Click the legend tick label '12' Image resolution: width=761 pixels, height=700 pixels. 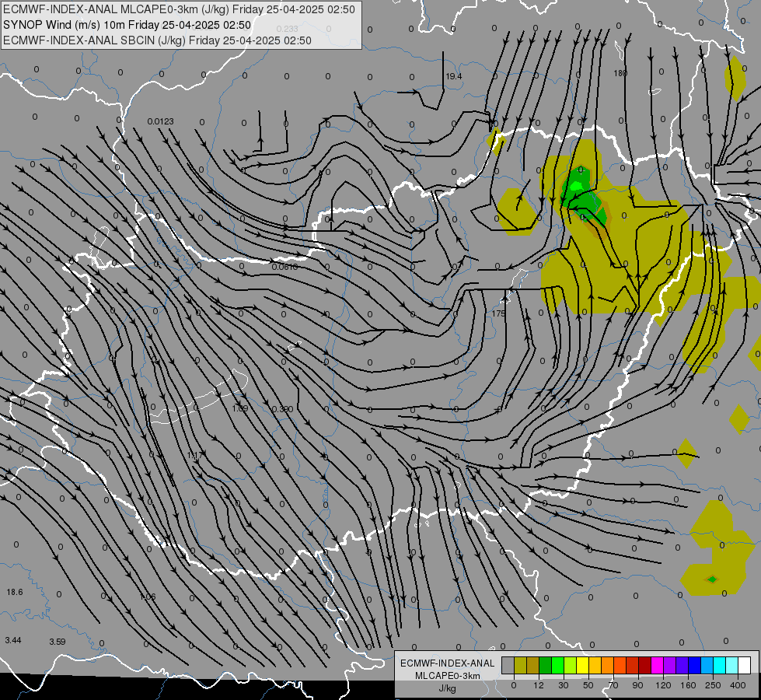[x=539, y=685]
